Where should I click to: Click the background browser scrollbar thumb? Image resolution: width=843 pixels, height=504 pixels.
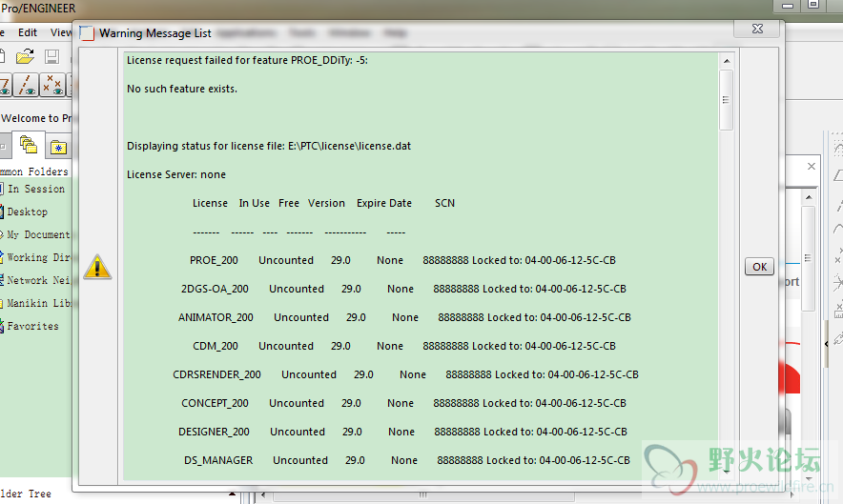pyautogui.click(x=808, y=258)
